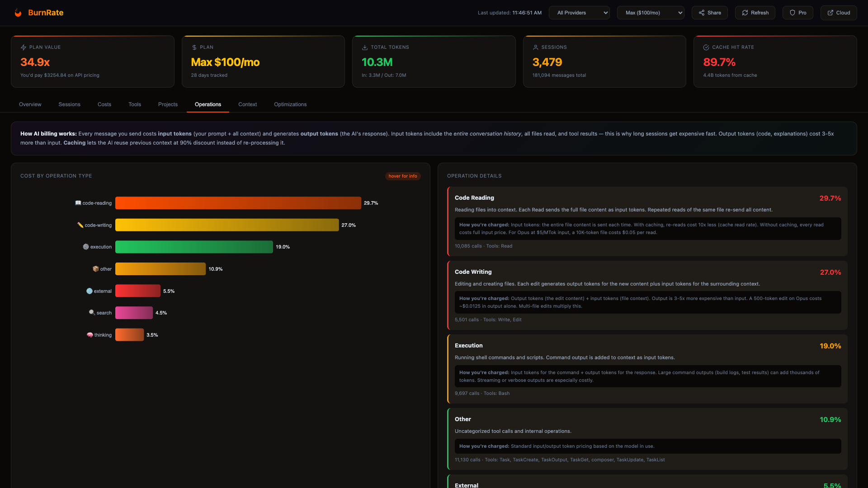Click the green execution bar in chart

pyautogui.click(x=194, y=247)
